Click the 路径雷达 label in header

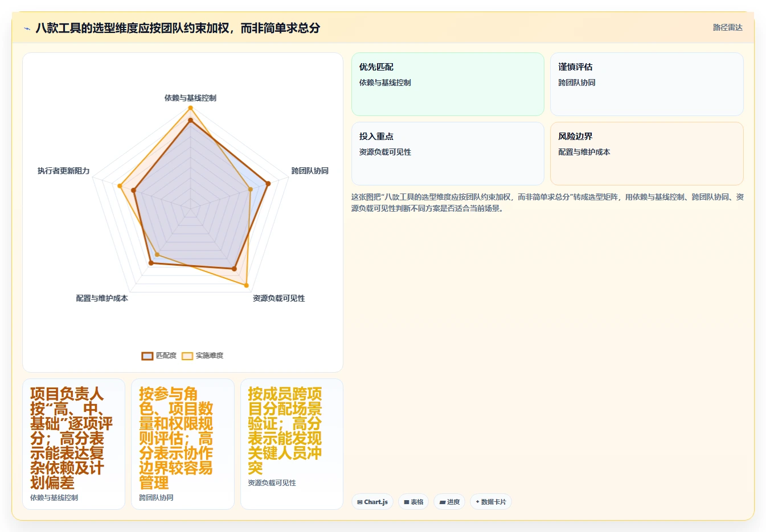pos(727,27)
